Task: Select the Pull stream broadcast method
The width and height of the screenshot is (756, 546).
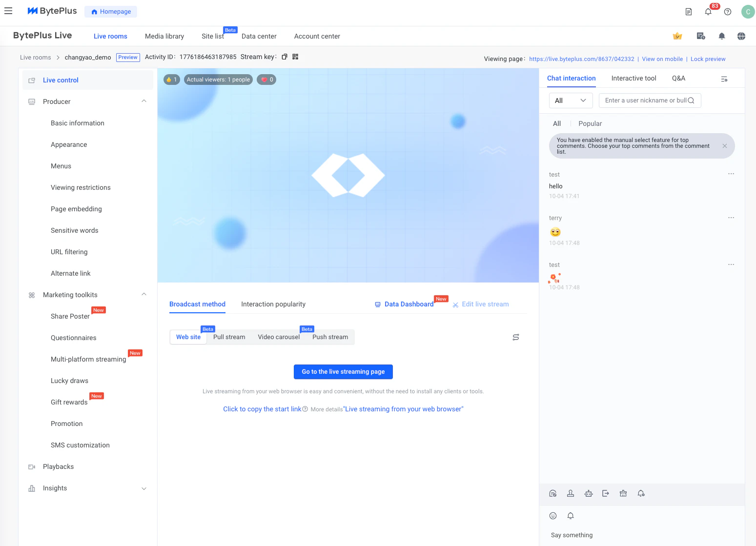Action: click(229, 337)
